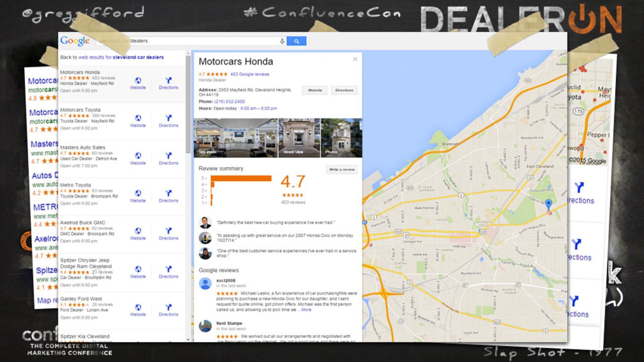
Task: Click svct2008 reviewer avatar
Action: coord(205,284)
